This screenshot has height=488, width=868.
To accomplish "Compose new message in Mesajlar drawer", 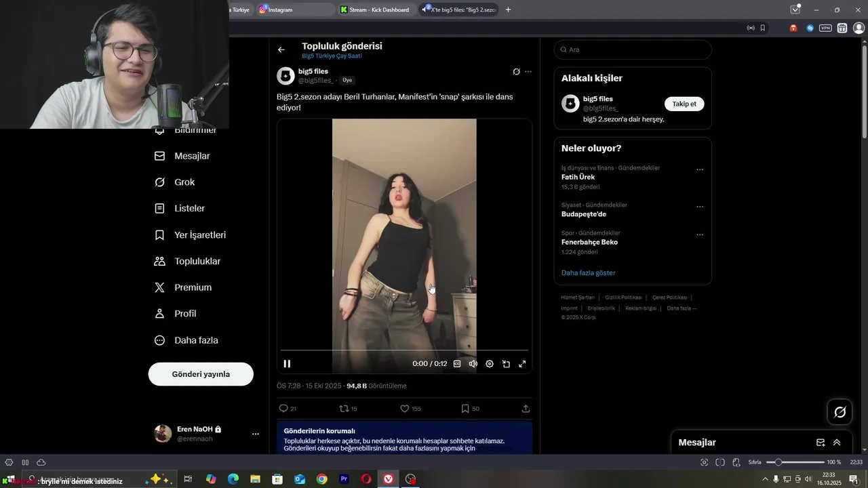I will pos(821,443).
